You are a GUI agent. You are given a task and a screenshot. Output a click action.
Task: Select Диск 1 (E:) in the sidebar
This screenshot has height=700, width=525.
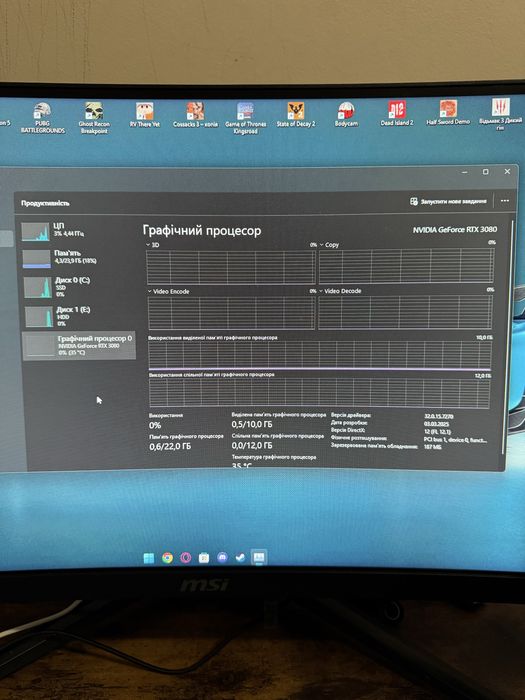coord(78,316)
